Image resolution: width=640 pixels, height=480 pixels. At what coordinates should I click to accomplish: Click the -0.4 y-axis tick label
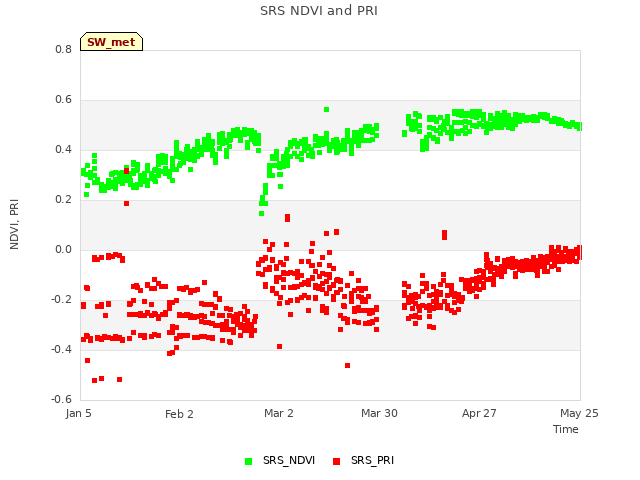coord(61,349)
